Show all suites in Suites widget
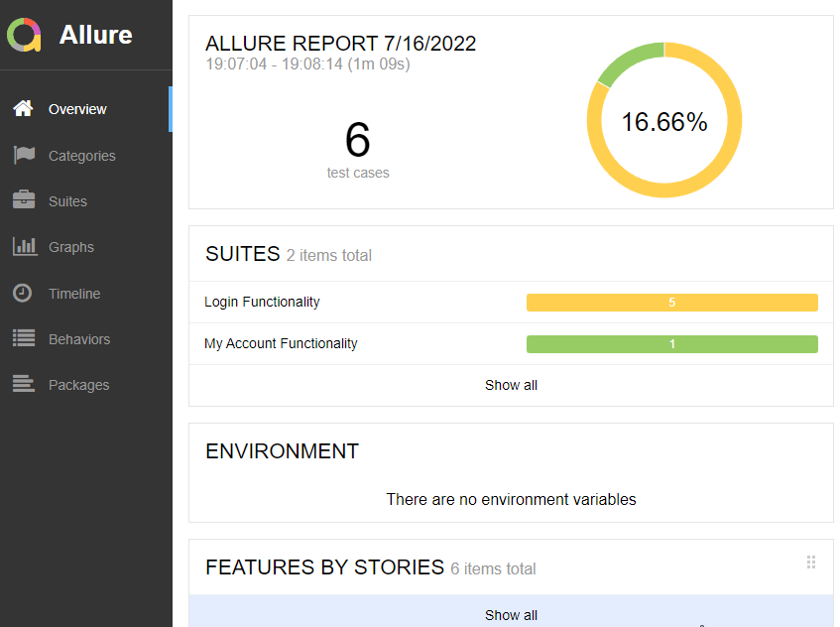Screen dimensions: 840x627 click(511, 385)
